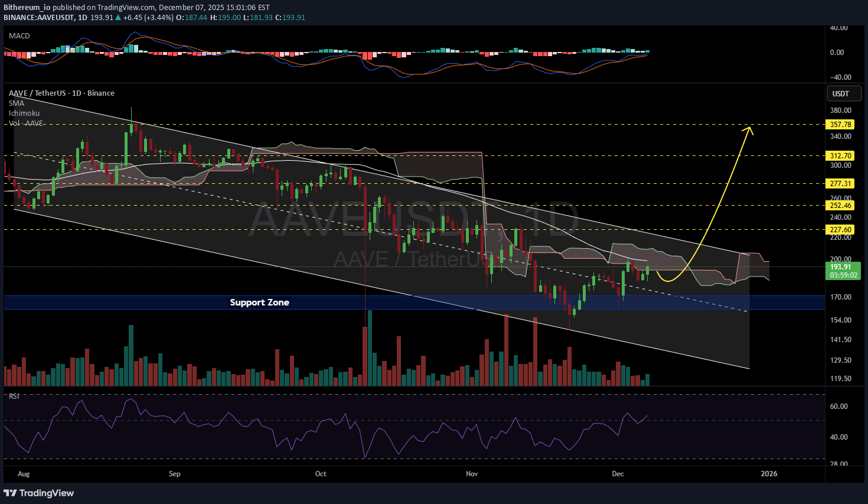
Task: Open the AAVE / TetherUS chart title
Action: (x=61, y=93)
